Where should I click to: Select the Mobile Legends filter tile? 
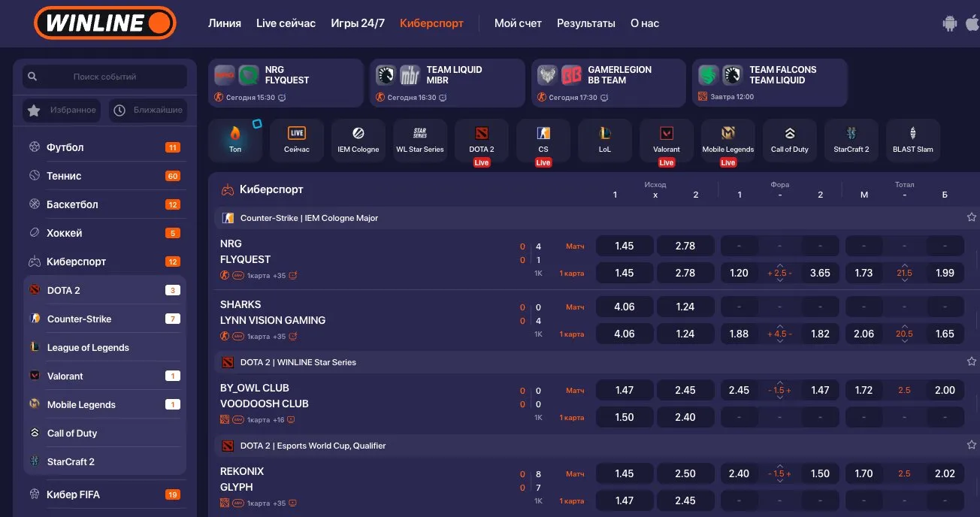tap(728, 141)
